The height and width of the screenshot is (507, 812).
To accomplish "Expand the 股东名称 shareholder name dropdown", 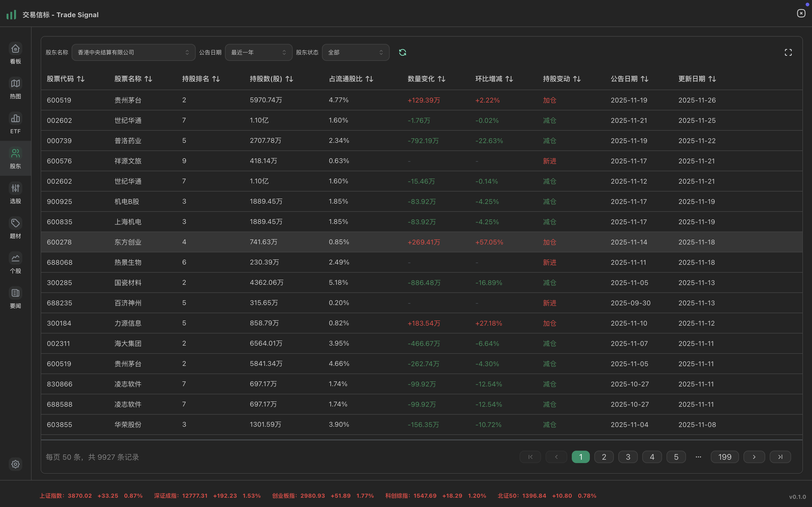I will click(133, 52).
